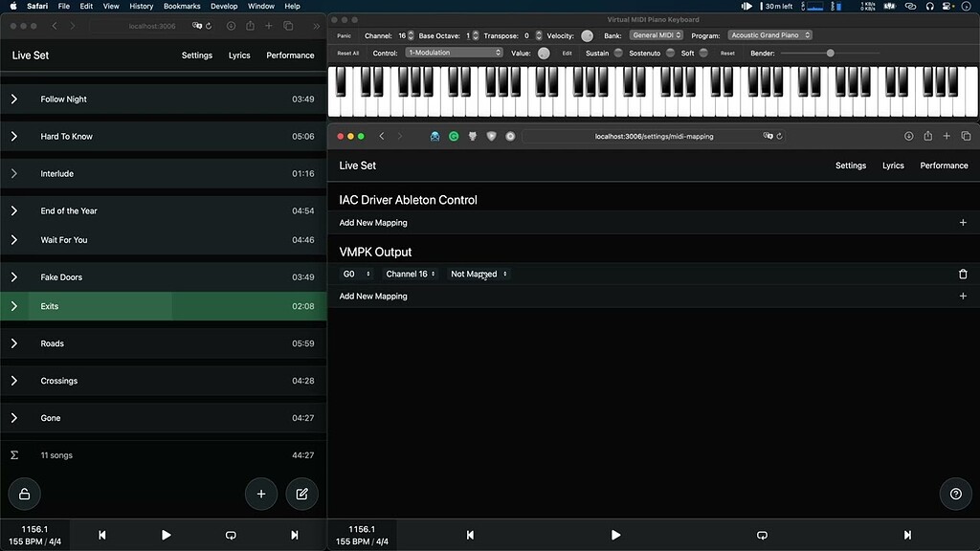
Task: Expand the Exits song entry
Action: click(13, 306)
